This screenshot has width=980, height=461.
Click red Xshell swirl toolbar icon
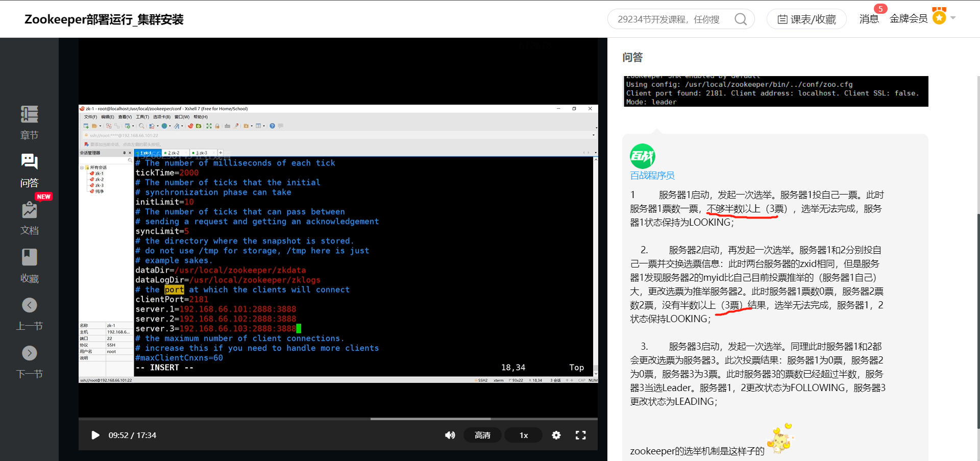click(x=190, y=126)
